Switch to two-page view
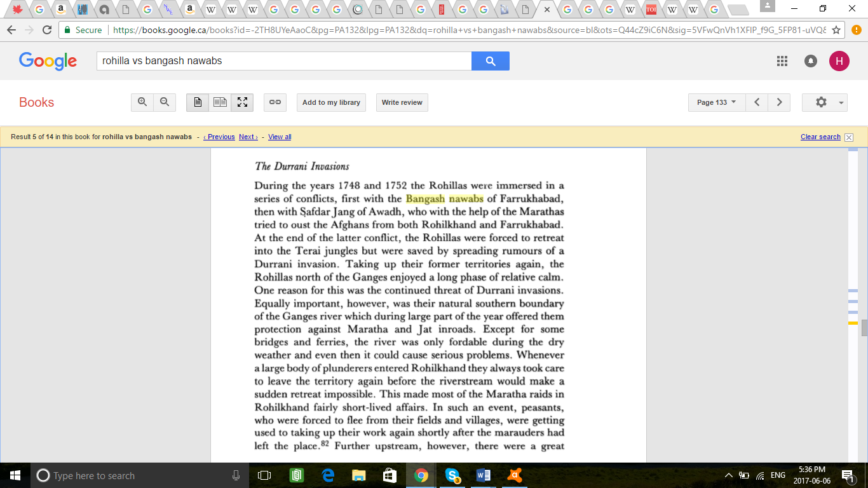This screenshot has width=868, height=488. point(220,102)
